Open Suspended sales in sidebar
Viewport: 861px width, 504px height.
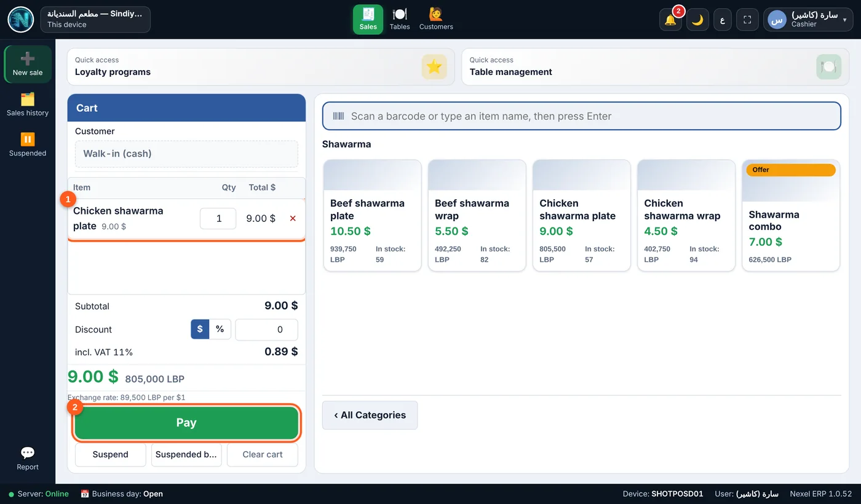(x=28, y=145)
